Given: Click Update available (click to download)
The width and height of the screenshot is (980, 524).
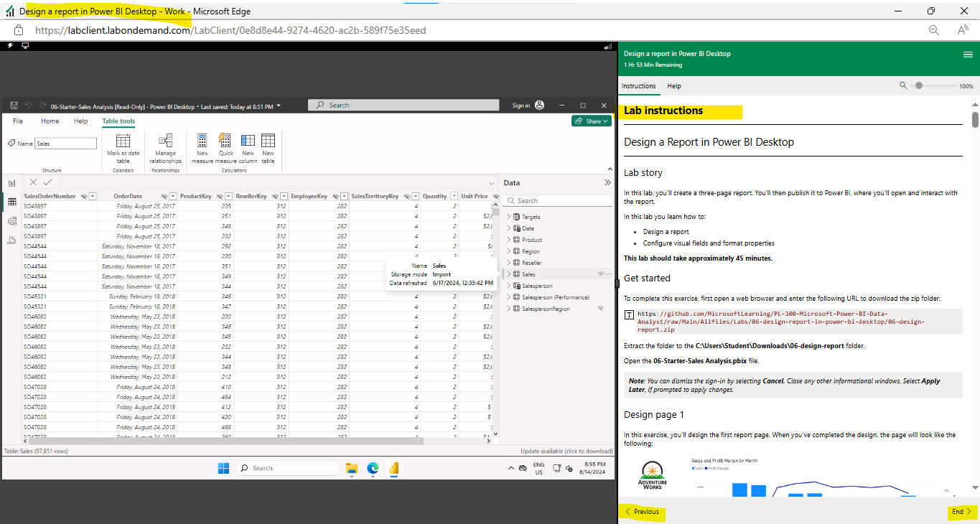Looking at the screenshot, I should tap(566, 452).
